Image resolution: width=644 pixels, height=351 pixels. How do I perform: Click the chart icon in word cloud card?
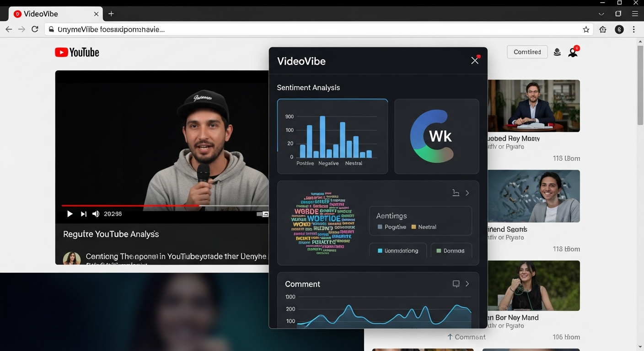point(456,193)
